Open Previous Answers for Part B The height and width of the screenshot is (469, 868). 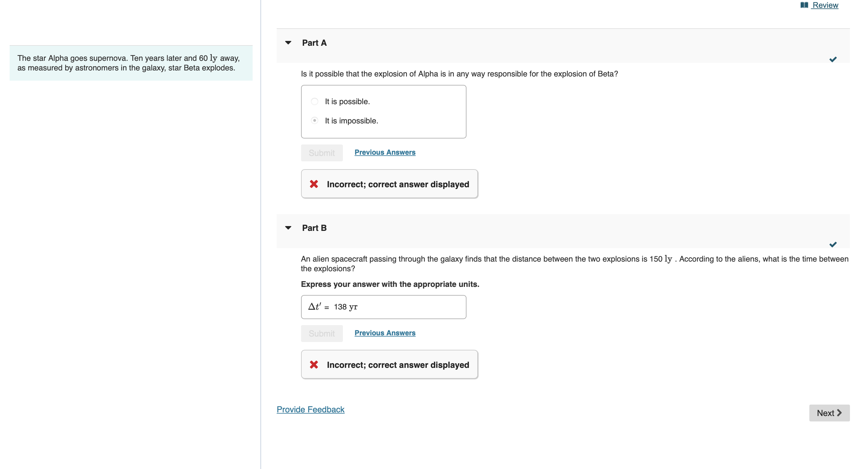point(385,333)
